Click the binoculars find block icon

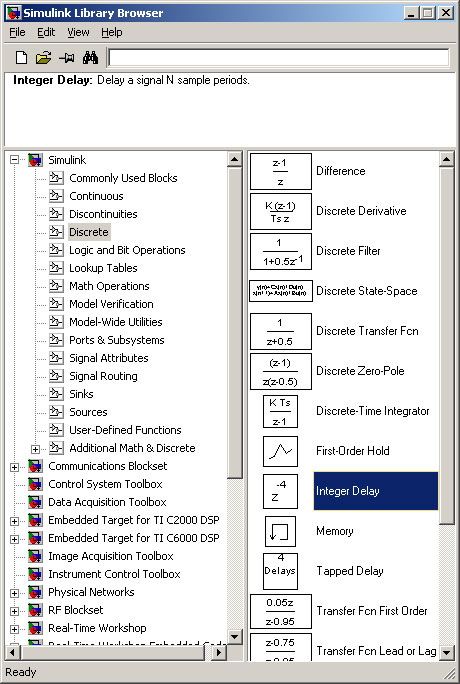90,58
